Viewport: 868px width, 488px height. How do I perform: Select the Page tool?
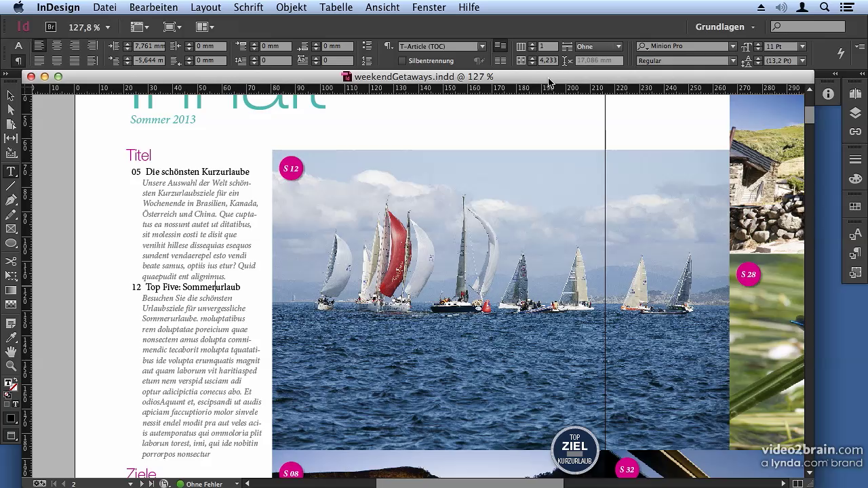(x=11, y=125)
